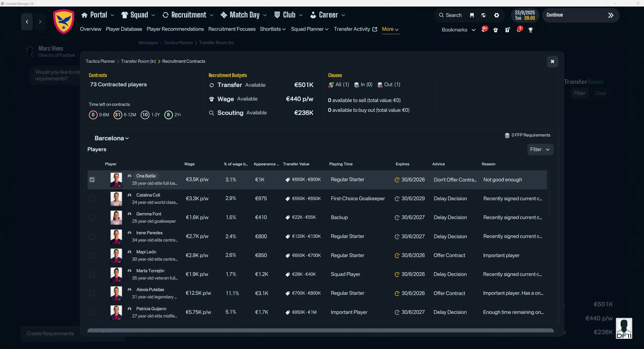Viewport: 644px width, 349px height.
Task: Tick the checkbox for Catalina Coll
Action: (92, 199)
